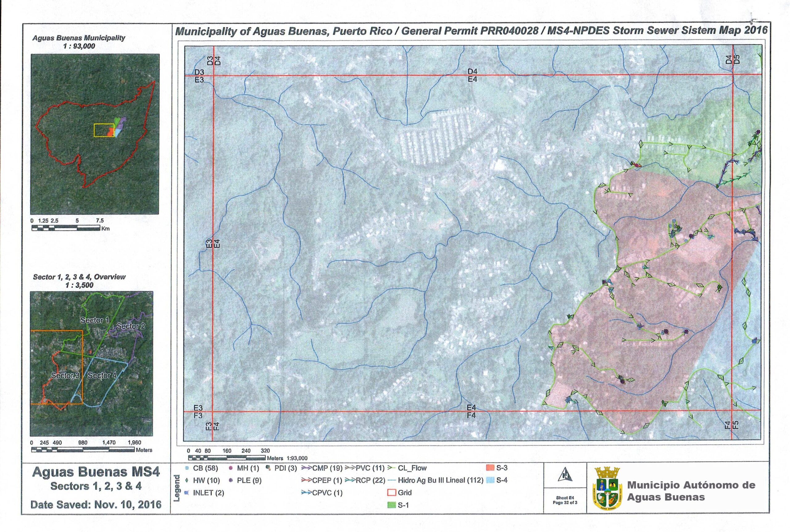Click the PDI legend symbol
The image size is (790, 532).
point(268,468)
